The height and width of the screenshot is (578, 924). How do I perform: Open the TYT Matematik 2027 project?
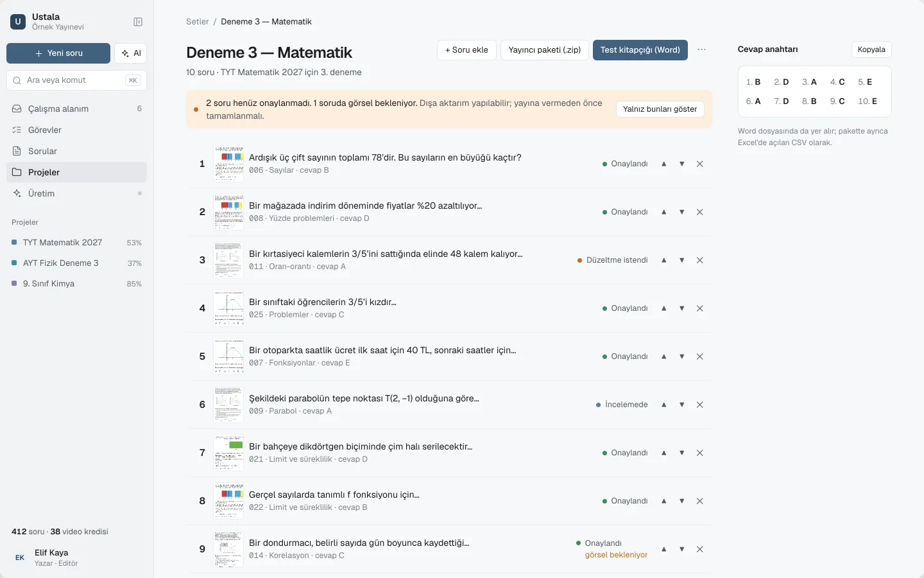[76, 243]
